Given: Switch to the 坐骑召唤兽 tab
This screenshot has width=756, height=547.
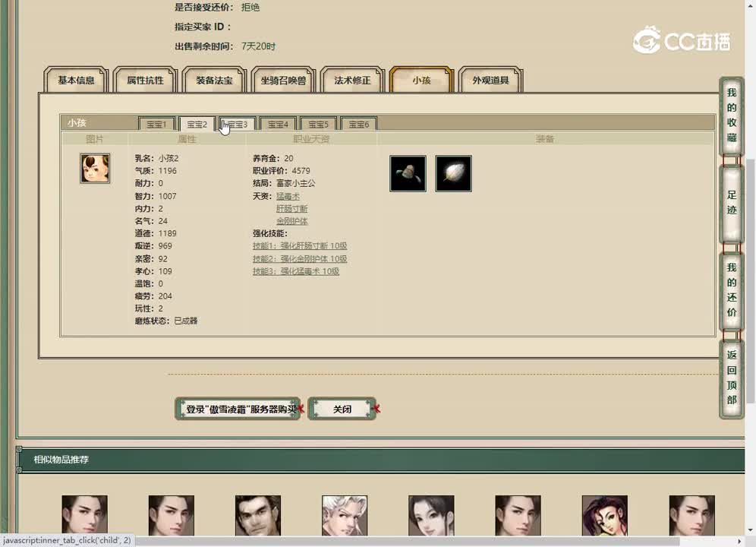Looking at the screenshot, I should [x=283, y=80].
